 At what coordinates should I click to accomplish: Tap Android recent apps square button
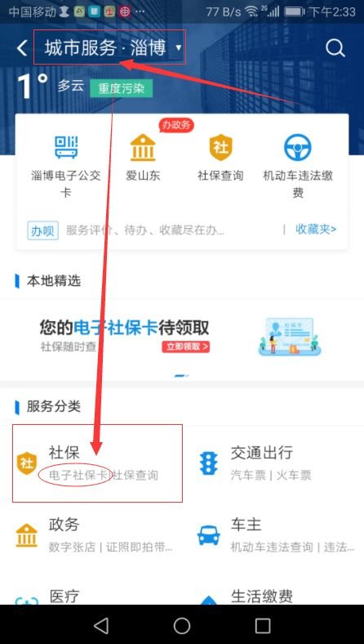tap(263, 625)
